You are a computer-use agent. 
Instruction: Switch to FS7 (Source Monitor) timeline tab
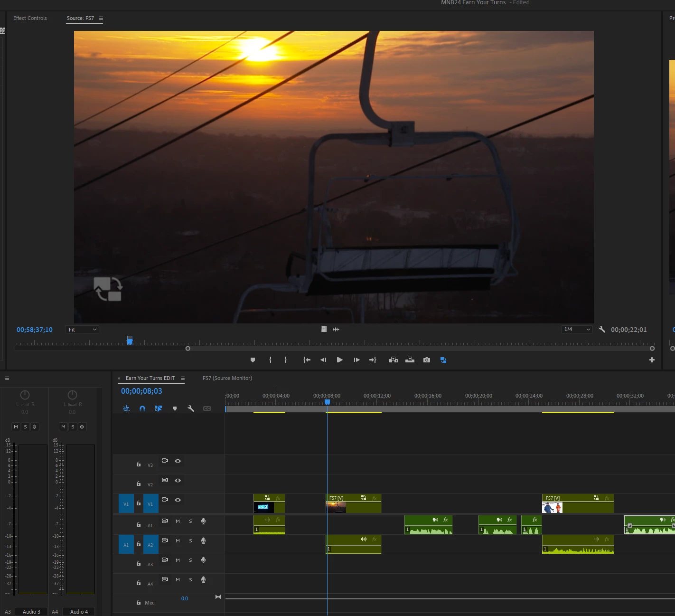click(x=227, y=378)
